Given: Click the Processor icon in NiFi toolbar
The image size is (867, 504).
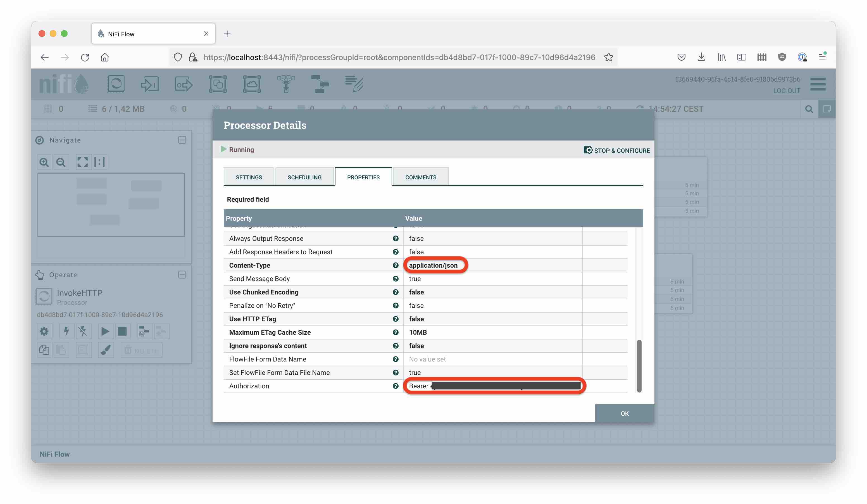Looking at the screenshot, I should [x=116, y=84].
